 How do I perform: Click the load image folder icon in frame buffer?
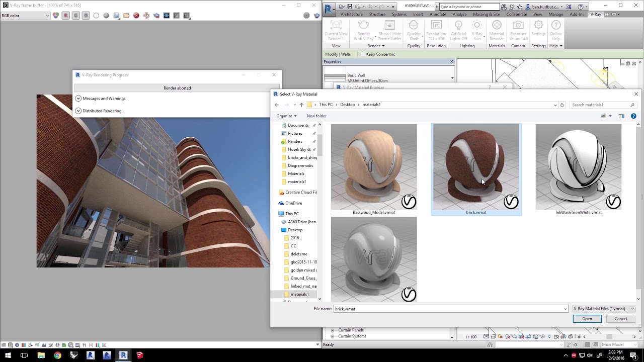(x=126, y=16)
